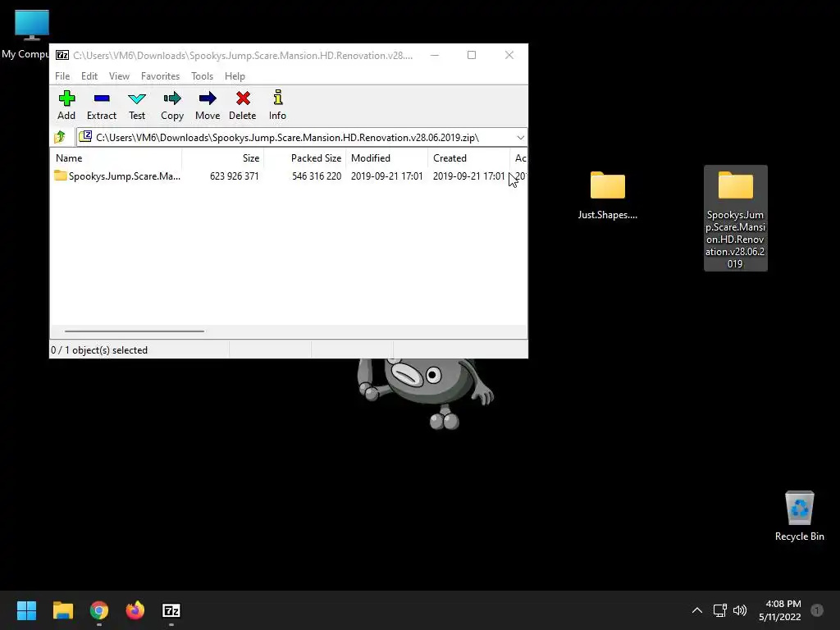
Task: Click the size value 623 926 371
Action: pyautogui.click(x=234, y=176)
